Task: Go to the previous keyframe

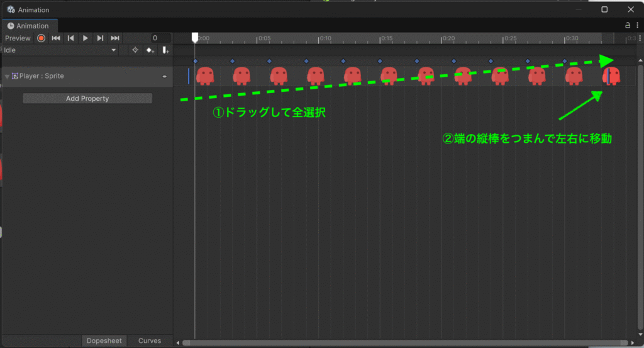Action: click(71, 38)
